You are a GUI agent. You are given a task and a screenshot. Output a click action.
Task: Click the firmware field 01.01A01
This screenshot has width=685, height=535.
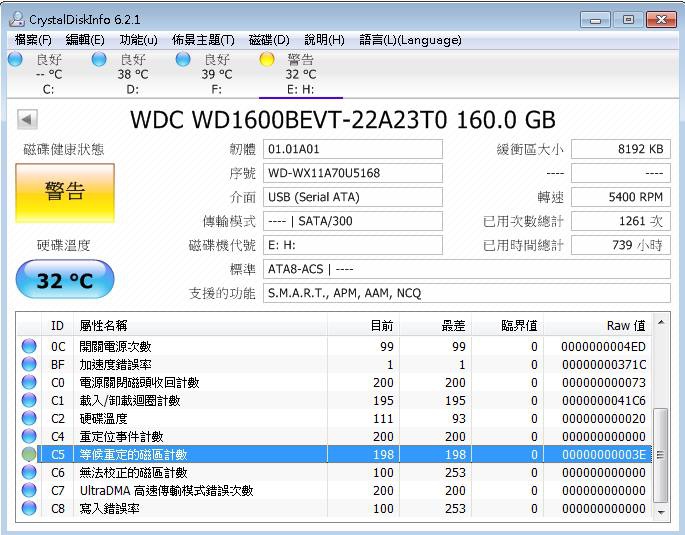(353, 149)
